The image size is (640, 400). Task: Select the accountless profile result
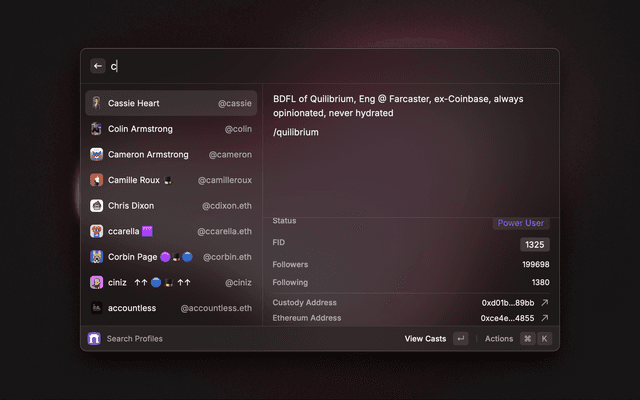pyautogui.click(x=170, y=308)
